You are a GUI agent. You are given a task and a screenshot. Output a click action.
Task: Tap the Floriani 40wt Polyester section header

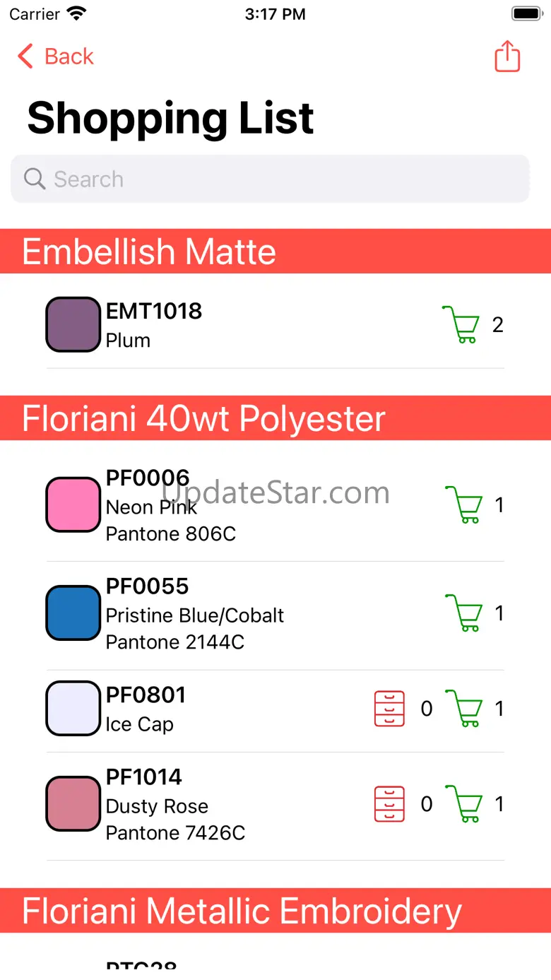pyautogui.click(x=275, y=418)
